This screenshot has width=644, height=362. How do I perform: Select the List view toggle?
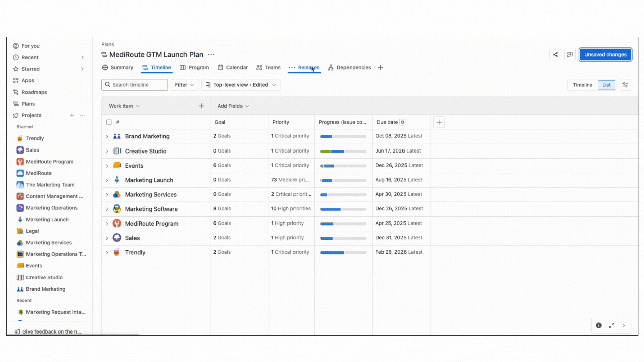pyautogui.click(x=606, y=85)
